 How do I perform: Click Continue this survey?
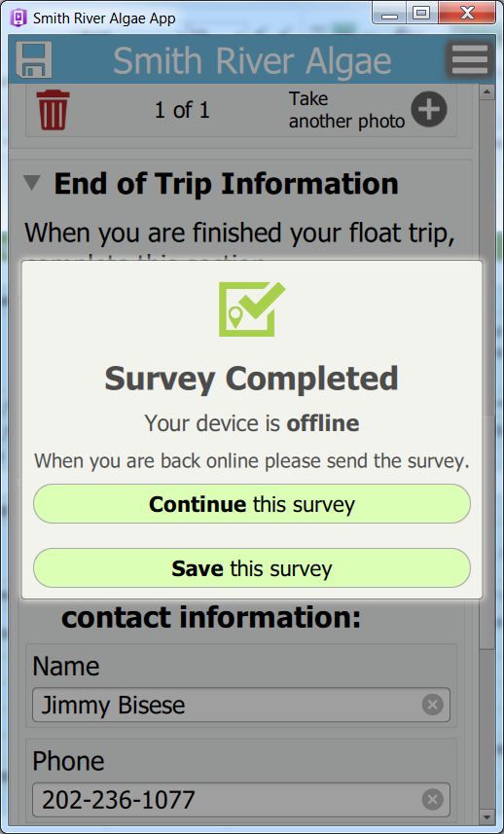(251, 504)
